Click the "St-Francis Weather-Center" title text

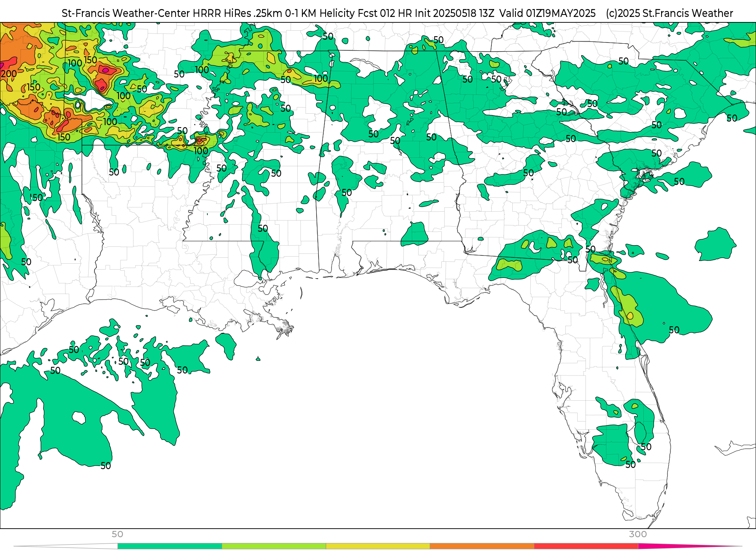[x=126, y=13]
